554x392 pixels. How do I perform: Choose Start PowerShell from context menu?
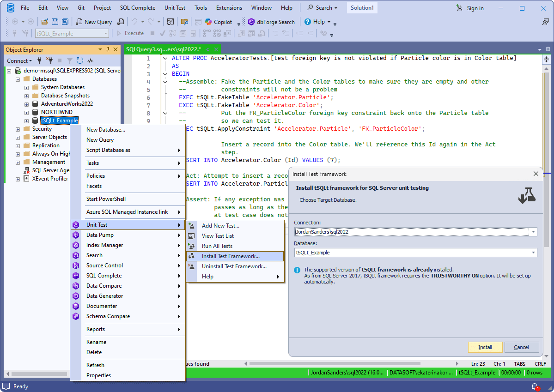[128, 199]
